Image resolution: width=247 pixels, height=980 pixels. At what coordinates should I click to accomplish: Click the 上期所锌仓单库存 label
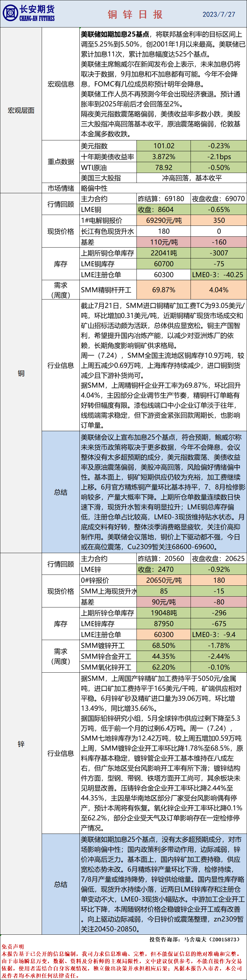pos(108,613)
